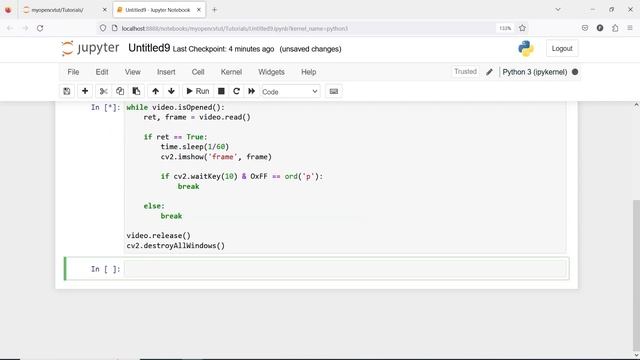Restart the kernel icon
This screenshot has width=640, height=360.
point(236,91)
